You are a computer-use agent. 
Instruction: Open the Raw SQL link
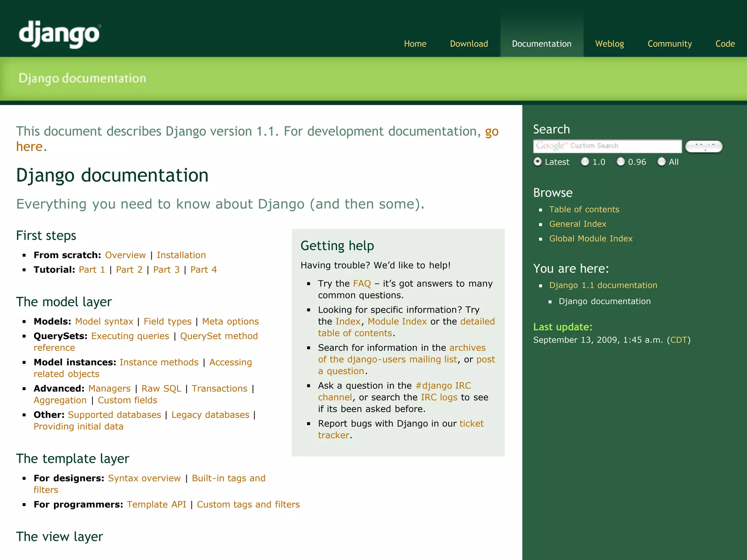[161, 388]
